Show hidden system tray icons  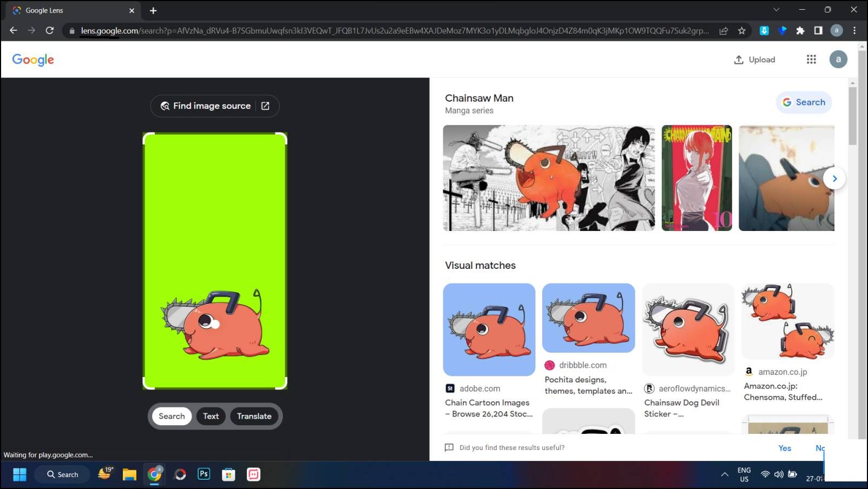click(x=725, y=474)
